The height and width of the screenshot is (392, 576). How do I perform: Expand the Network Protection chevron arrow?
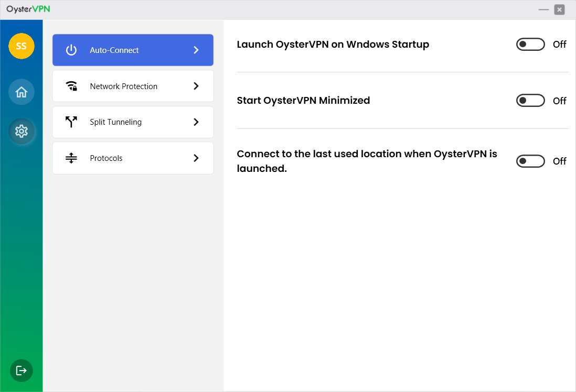196,86
